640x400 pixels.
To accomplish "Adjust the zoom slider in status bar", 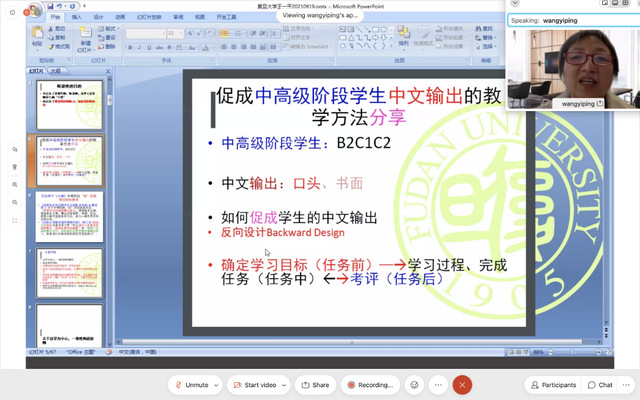I will click(x=572, y=352).
